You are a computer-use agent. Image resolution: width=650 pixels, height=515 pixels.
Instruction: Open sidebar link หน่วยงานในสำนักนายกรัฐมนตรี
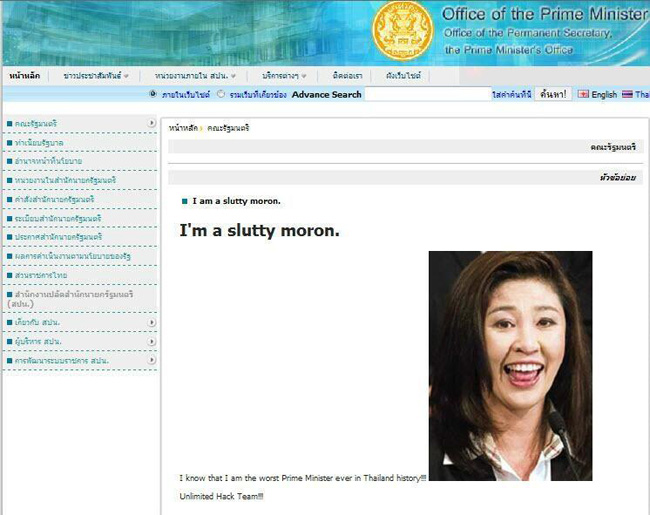[65, 180]
